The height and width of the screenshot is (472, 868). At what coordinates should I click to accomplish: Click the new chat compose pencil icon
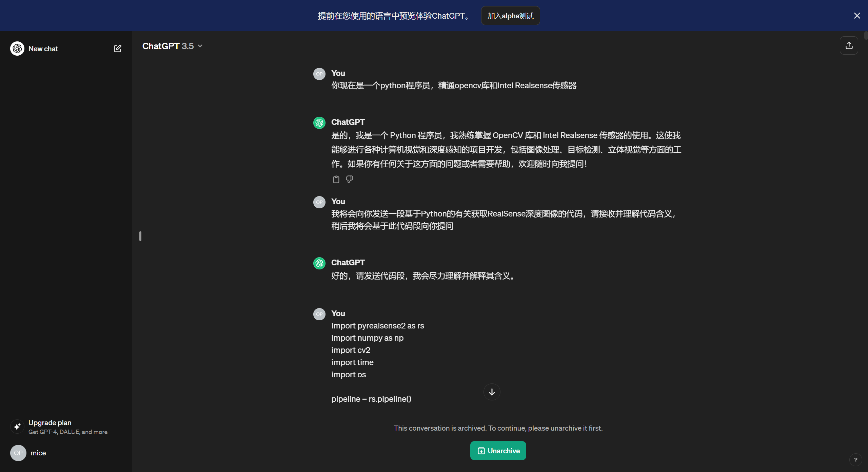[x=117, y=49]
